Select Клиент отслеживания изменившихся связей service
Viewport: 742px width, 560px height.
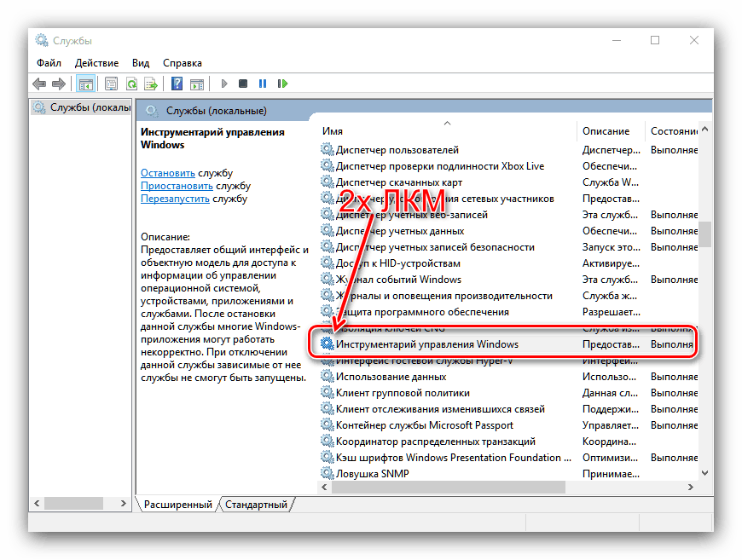440,409
